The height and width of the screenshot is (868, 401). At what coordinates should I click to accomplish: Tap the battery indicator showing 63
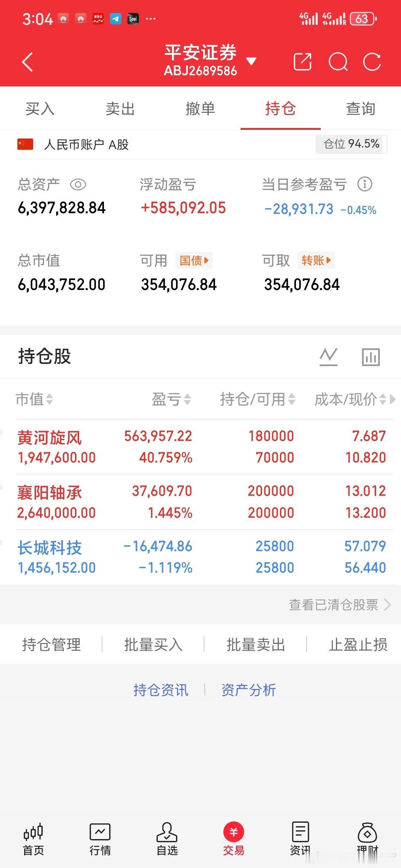[363, 19]
